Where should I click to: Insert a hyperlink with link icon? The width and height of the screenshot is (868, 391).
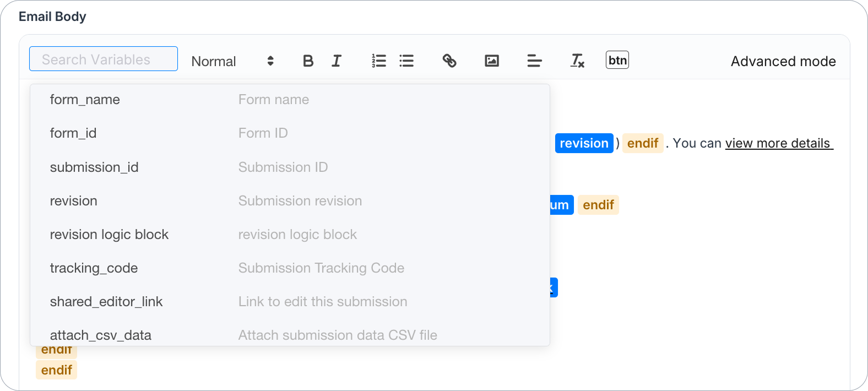click(449, 61)
